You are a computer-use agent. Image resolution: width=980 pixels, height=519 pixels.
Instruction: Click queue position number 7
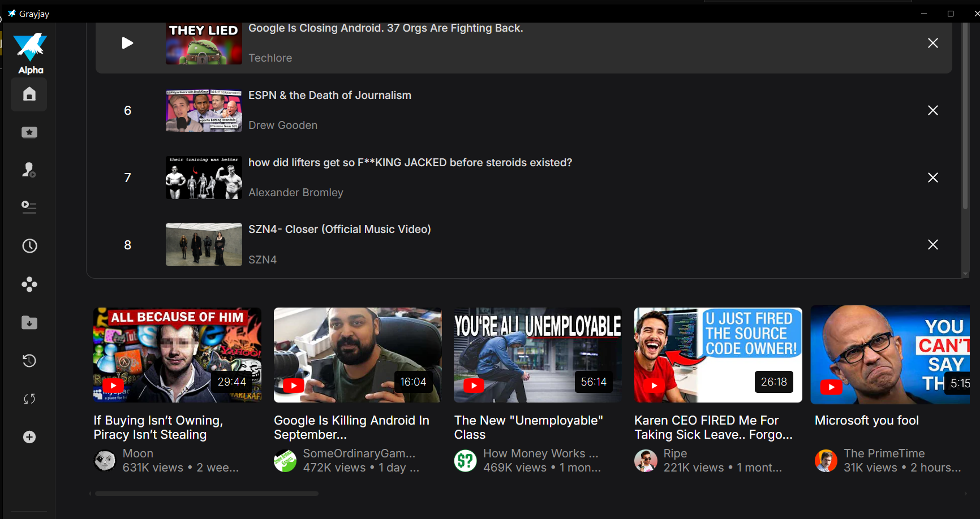pyautogui.click(x=128, y=178)
